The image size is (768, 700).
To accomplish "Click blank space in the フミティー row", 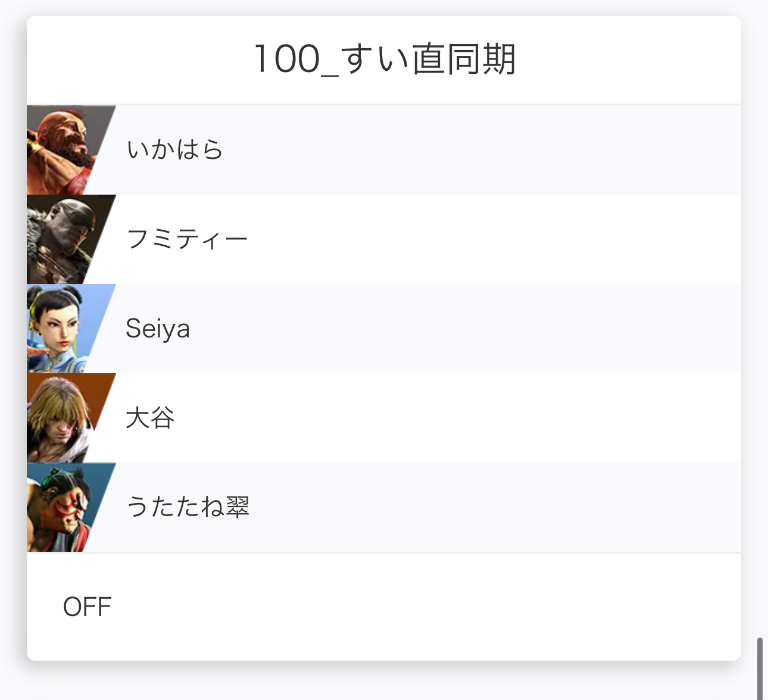I will (476, 239).
